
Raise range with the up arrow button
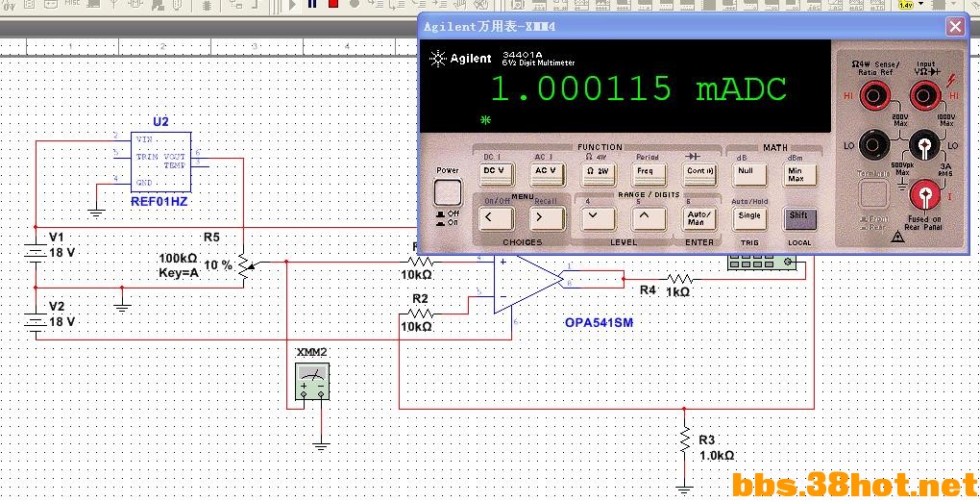649,218
